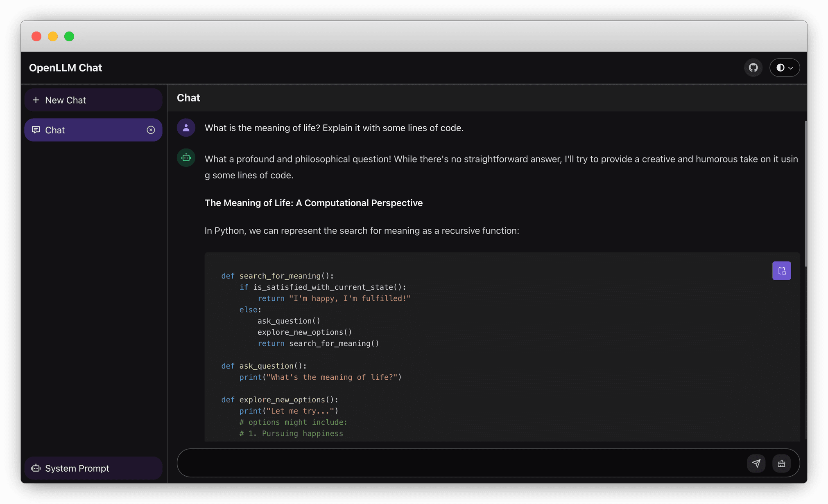Click the theme toggle icon

(x=780, y=67)
